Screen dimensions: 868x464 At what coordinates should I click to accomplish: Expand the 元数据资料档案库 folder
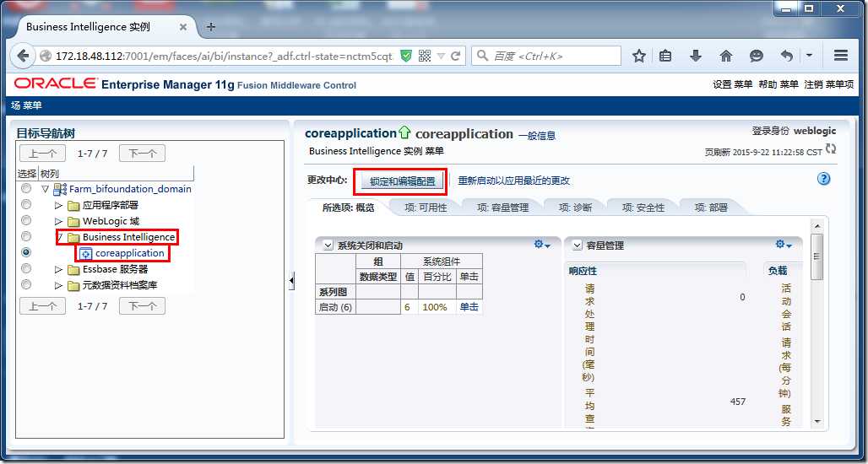click(x=58, y=286)
